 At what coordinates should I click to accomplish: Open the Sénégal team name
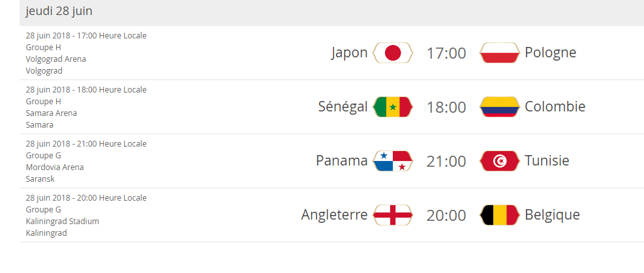tap(343, 107)
